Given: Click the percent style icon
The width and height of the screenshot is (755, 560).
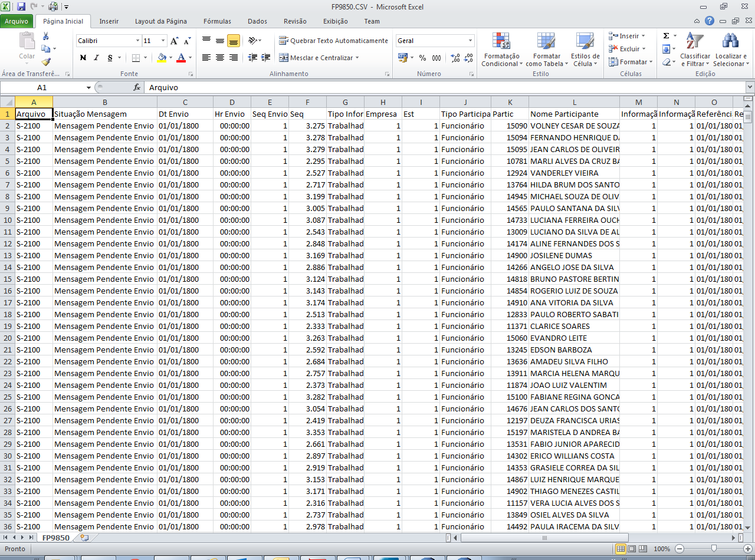Looking at the screenshot, I should pos(422,58).
